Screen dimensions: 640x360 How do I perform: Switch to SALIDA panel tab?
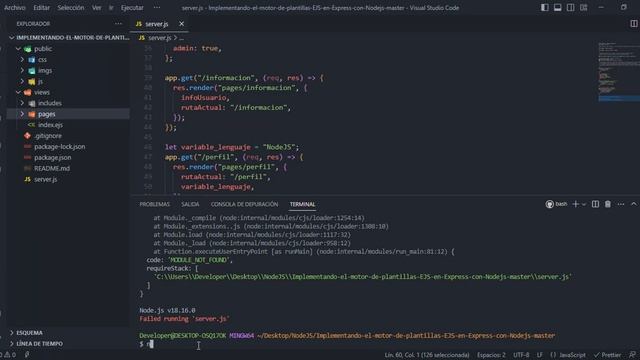190,204
